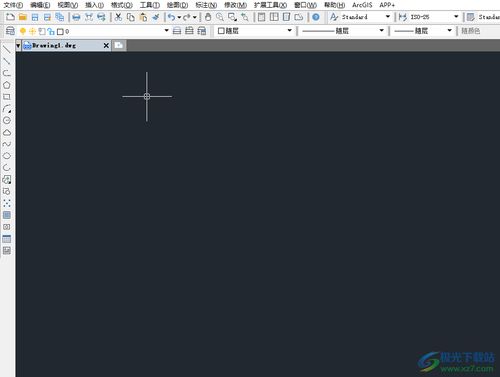This screenshot has width=500, height=377.
Task: Open the Layer Properties Manager
Action: [x=10, y=31]
